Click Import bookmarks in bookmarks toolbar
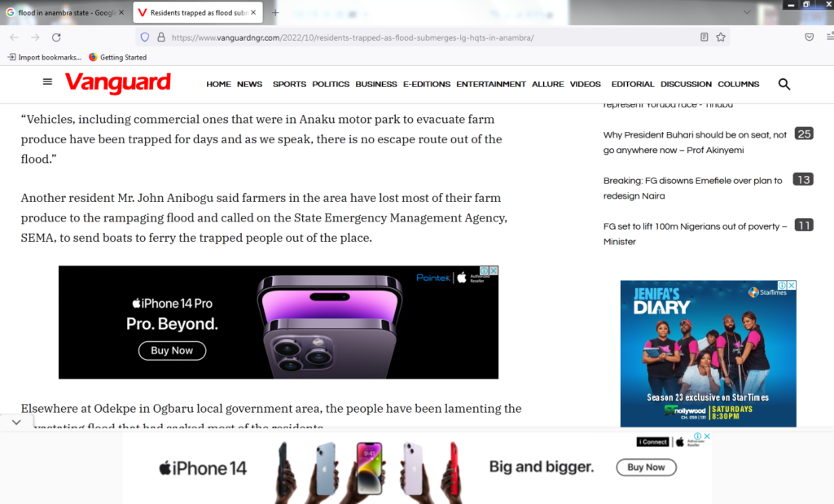Image resolution: width=834 pixels, height=504 pixels. tap(45, 58)
